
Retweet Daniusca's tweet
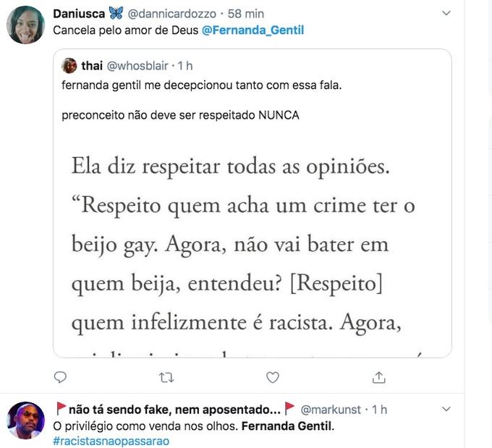[x=166, y=377]
